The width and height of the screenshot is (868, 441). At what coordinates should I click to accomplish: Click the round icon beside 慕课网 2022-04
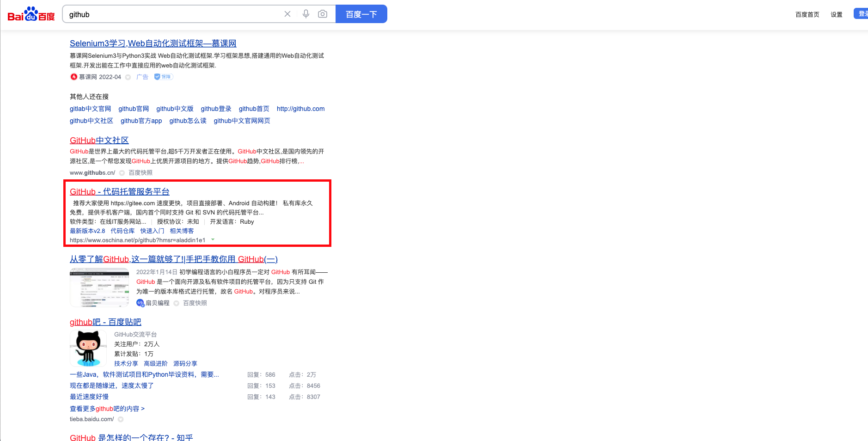coord(128,77)
